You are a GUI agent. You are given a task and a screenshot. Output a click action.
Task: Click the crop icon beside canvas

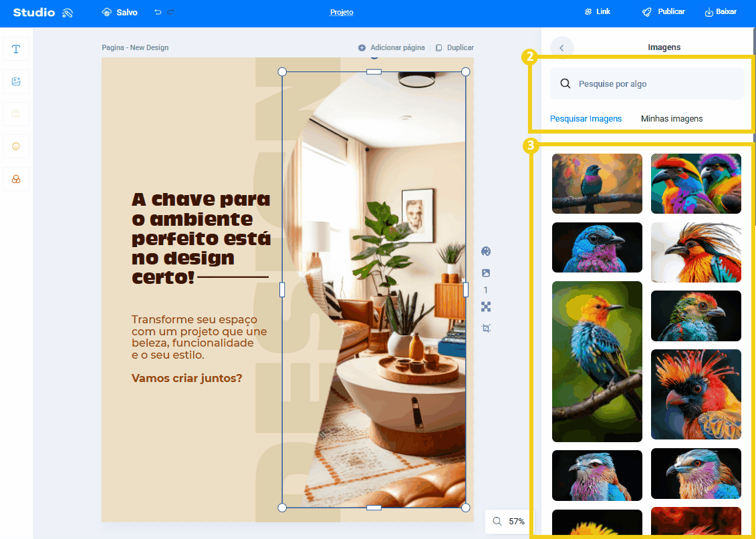tap(486, 329)
